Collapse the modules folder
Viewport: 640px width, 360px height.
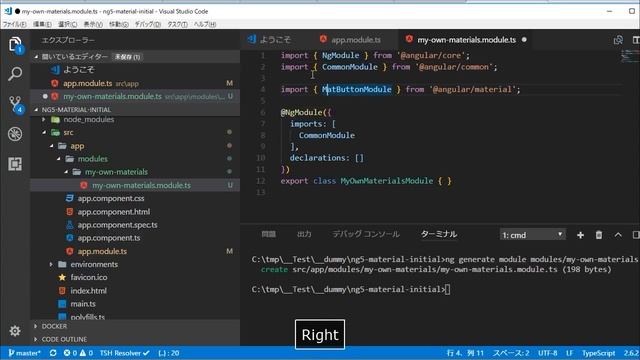click(x=59, y=159)
